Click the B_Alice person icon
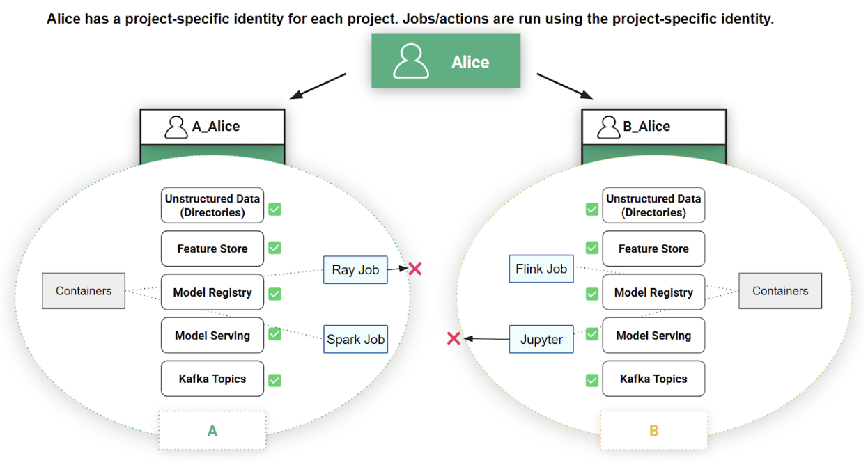 609,127
